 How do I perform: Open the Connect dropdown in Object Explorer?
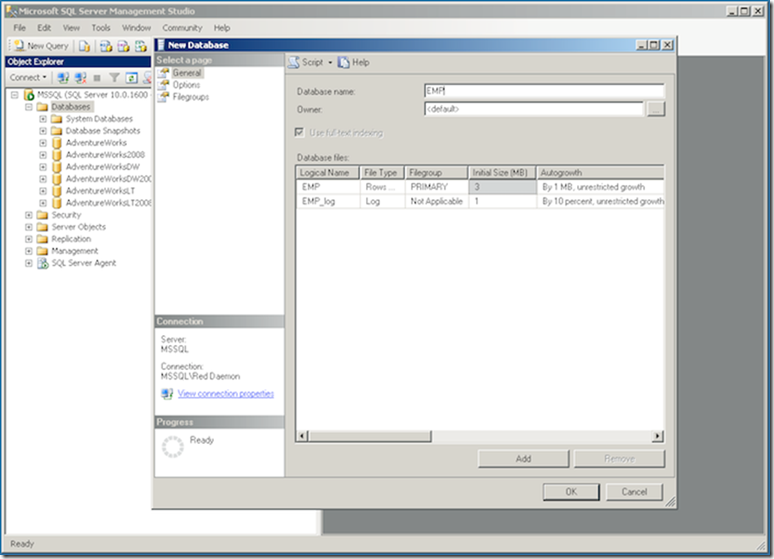pyautogui.click(x=28, y=78)
